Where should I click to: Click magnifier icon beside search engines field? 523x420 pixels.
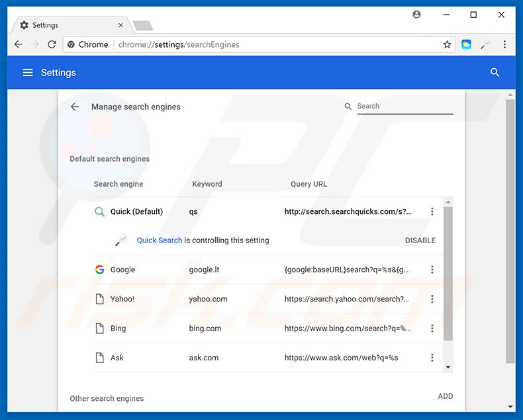click(x=348, y=106)
